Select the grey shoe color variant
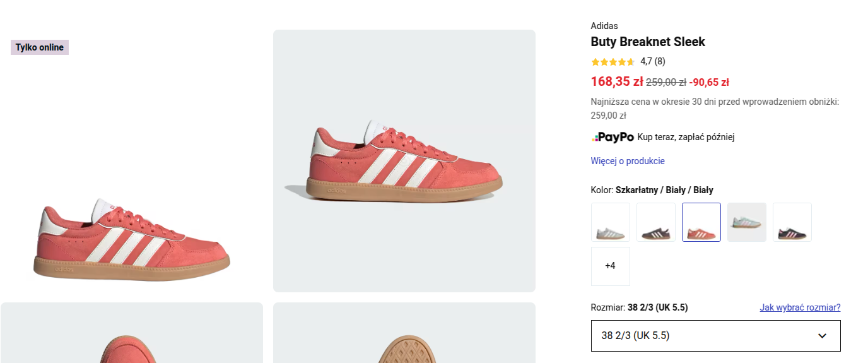 coord(610,222)
